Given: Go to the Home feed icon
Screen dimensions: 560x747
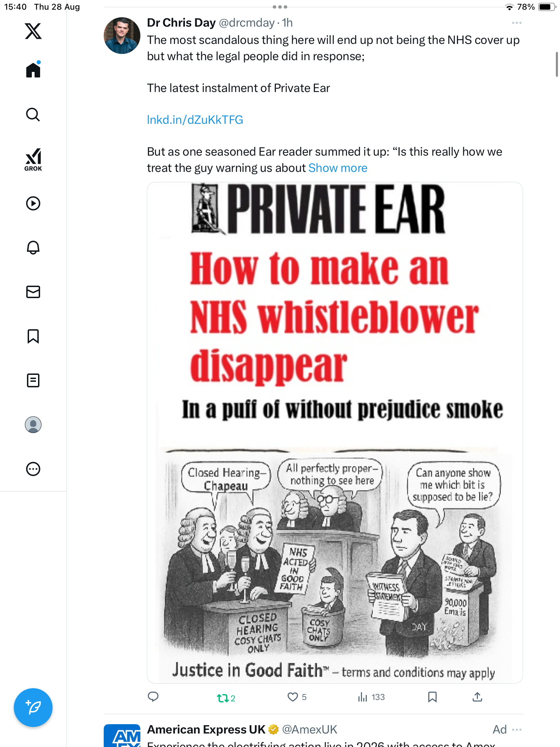Looking at the screenshot, I should (33, 70).
